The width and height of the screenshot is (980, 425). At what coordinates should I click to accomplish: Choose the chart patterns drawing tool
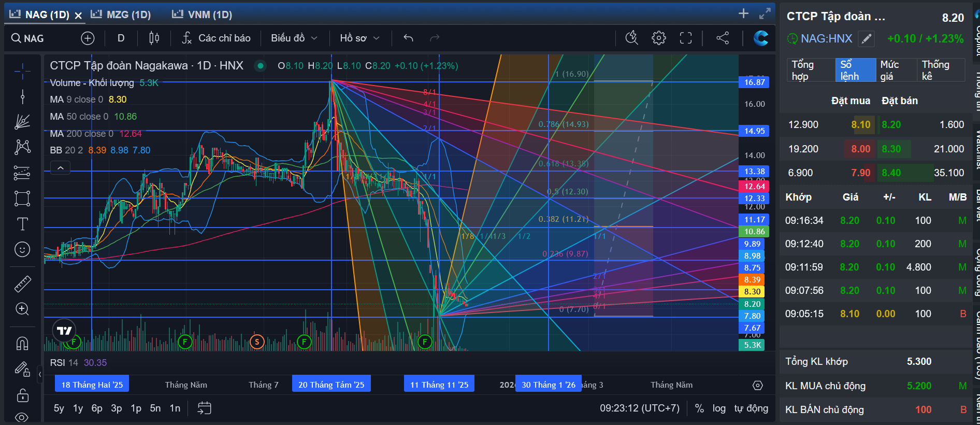[x=22, y=147]
